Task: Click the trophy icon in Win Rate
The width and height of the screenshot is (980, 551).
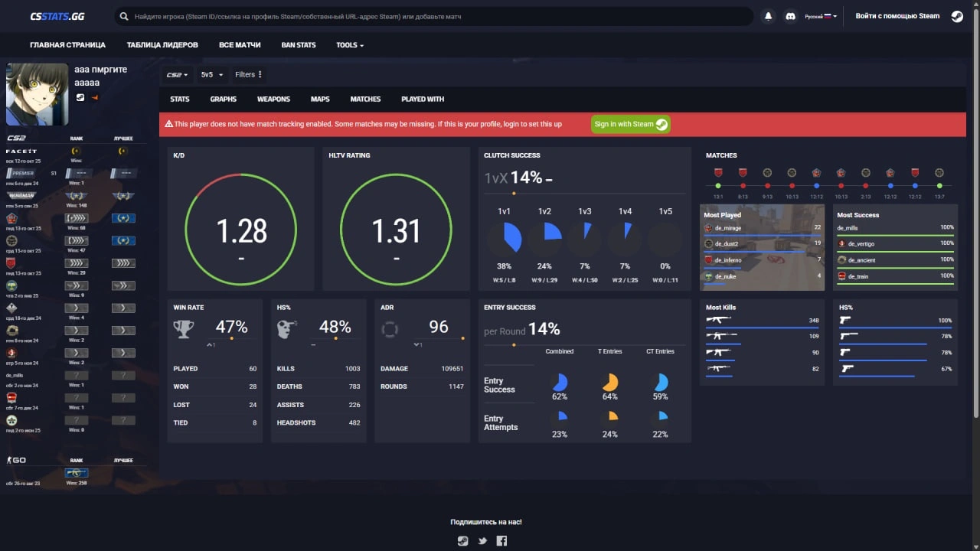Action: [184, 329]
